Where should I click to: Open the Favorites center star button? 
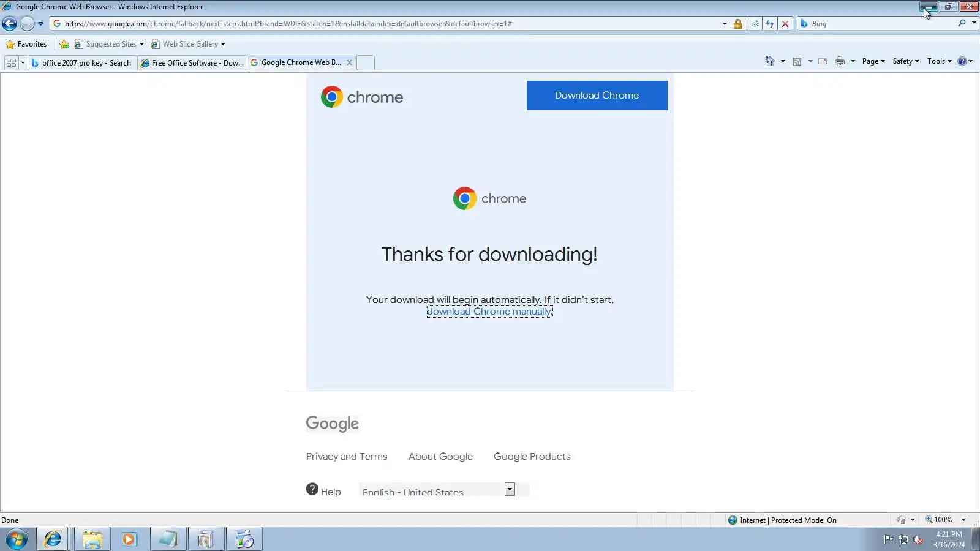26,44
